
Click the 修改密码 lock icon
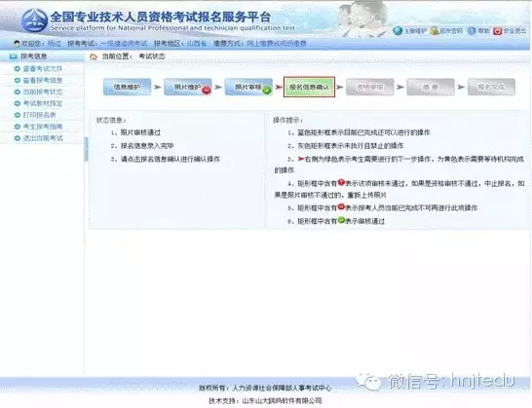click(434, 31)
